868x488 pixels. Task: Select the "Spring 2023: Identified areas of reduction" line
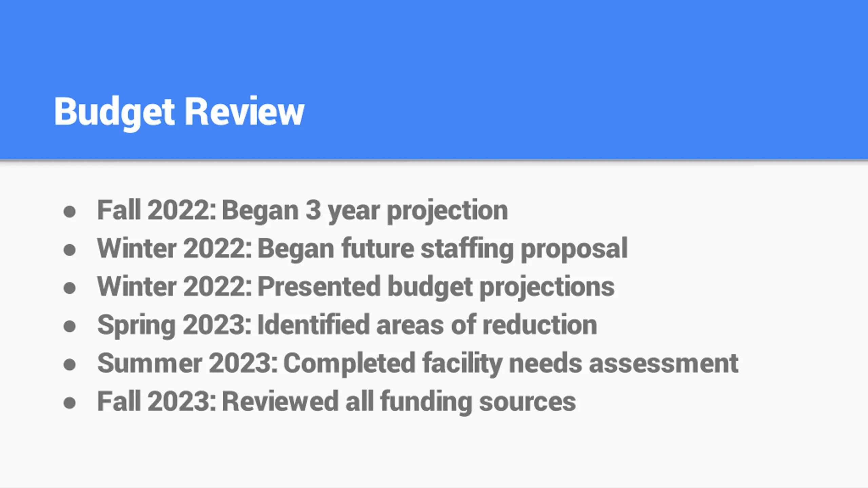(x=347, y=326)
